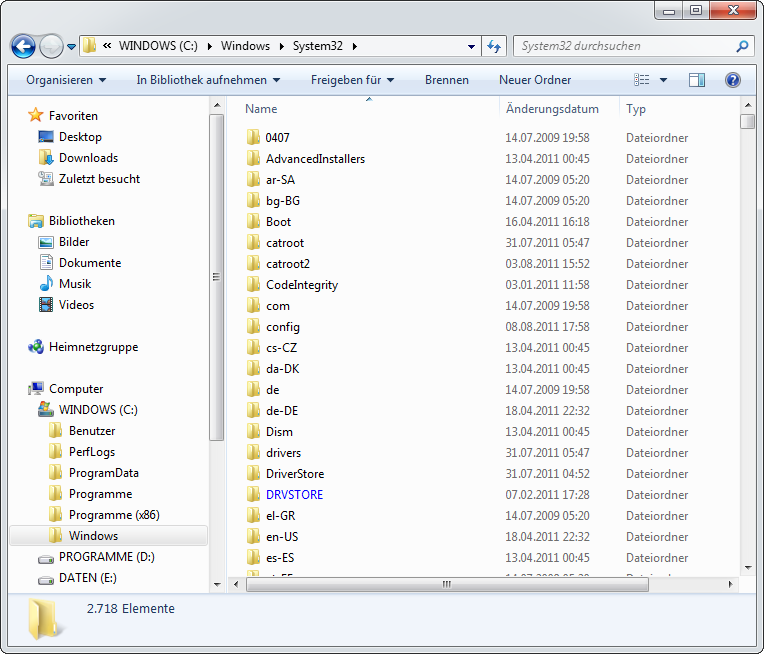Open 'Programme (x86)' in the tree
The image size is (764, 654).
coord(114,514)
